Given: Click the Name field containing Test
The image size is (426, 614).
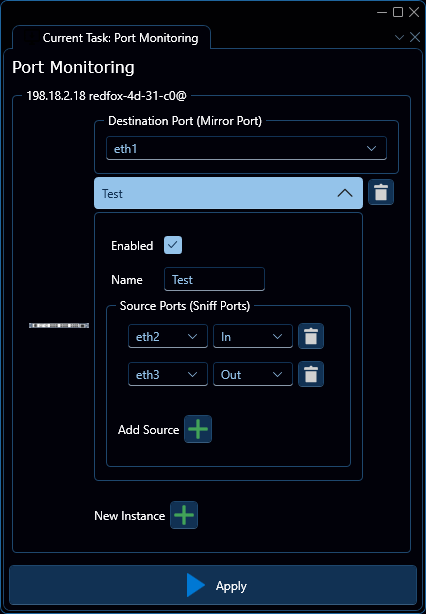Looking at the screenshot, I should [x=214, y=279].
